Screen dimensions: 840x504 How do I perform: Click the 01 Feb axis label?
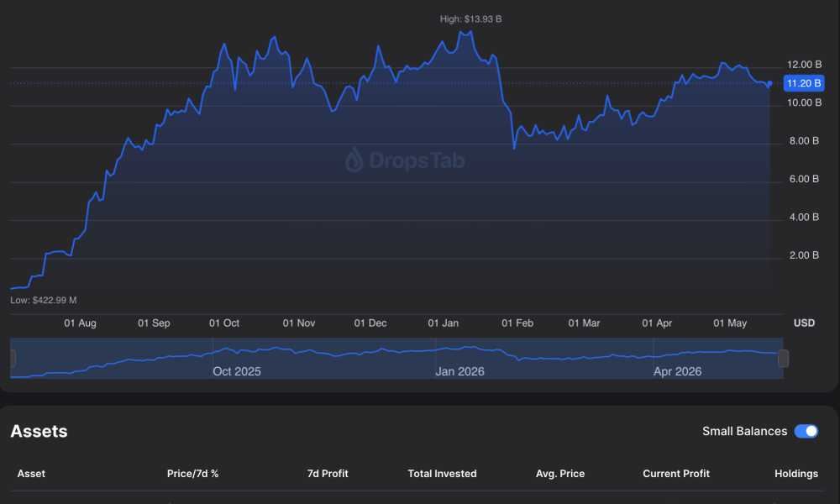[517, 323]
